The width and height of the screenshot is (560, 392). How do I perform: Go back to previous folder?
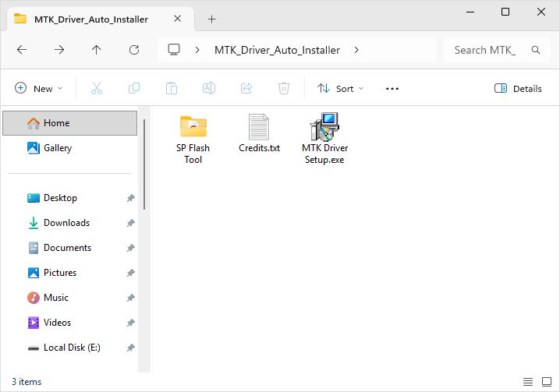pyautogui.click(x=22, y=50)
